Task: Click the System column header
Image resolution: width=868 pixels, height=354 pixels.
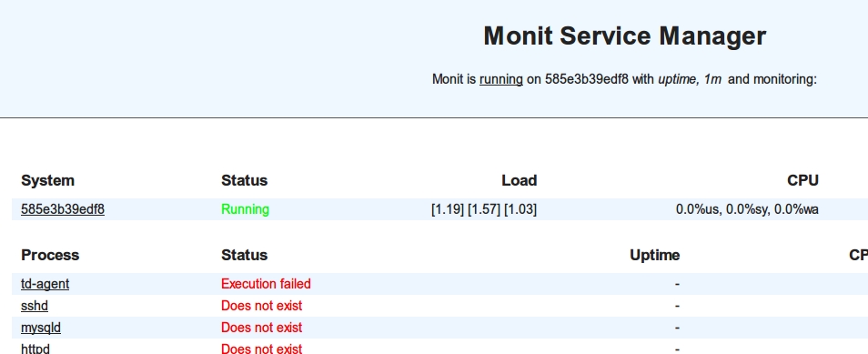Action: point(47,180)
